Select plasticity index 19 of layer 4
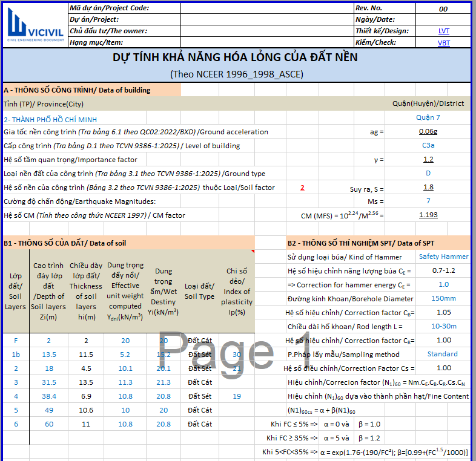Screen dimensions: 476x461 click(x=237, y=396)
